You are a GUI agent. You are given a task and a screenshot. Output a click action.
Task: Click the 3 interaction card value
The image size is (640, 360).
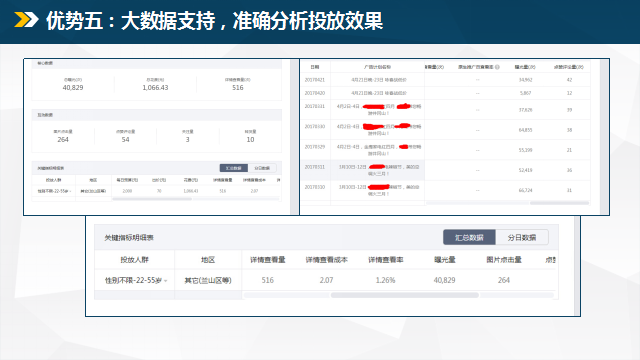(187, 140)
